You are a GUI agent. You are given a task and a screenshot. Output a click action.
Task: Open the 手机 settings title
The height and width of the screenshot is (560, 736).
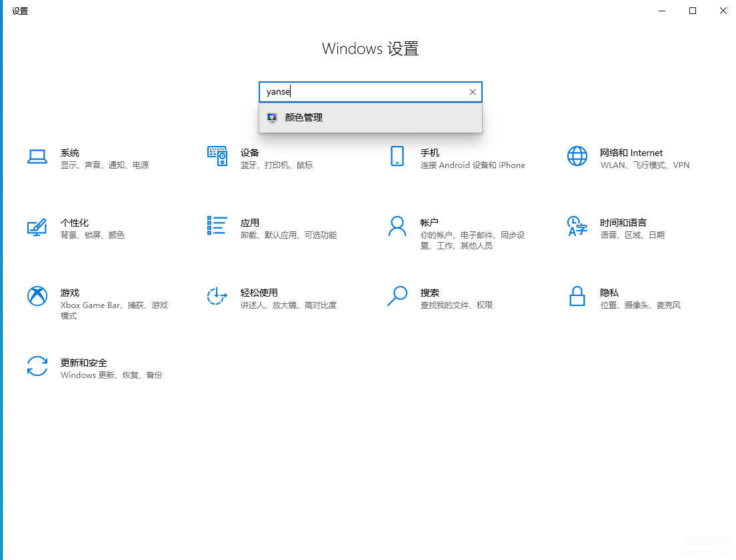(x=429, y=153)
